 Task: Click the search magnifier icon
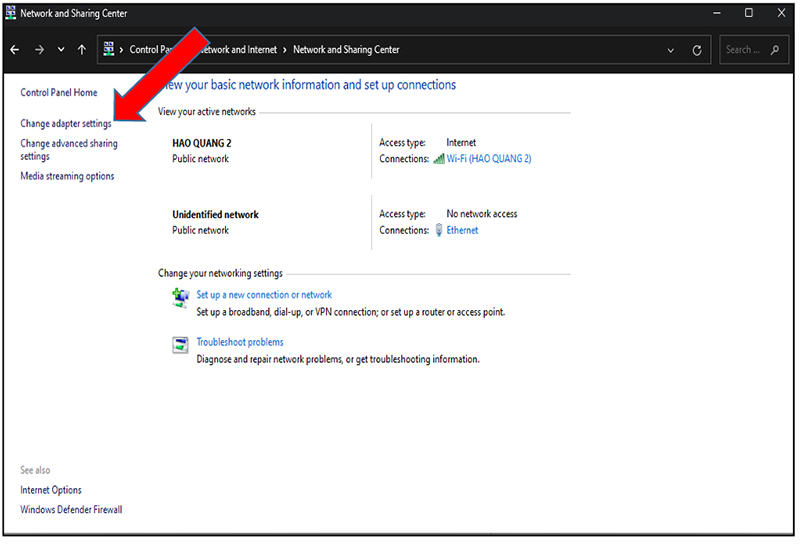(x=775, y=49)
